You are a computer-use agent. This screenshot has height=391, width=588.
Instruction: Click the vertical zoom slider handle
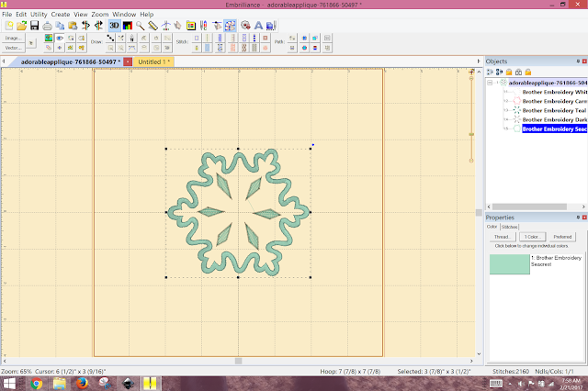click(471, 134)
